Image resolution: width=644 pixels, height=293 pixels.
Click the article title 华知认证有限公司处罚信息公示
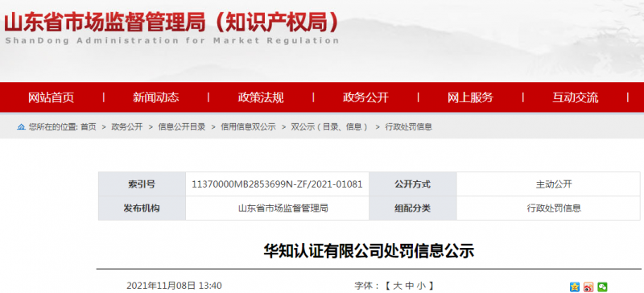[369, 250]
